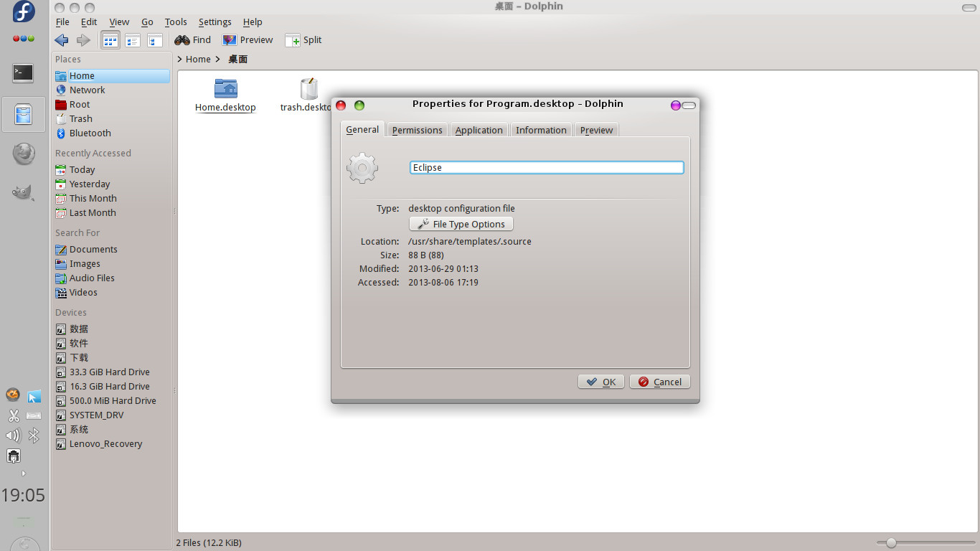
Task: Open File Type Options
Action: tap(461, 224)
